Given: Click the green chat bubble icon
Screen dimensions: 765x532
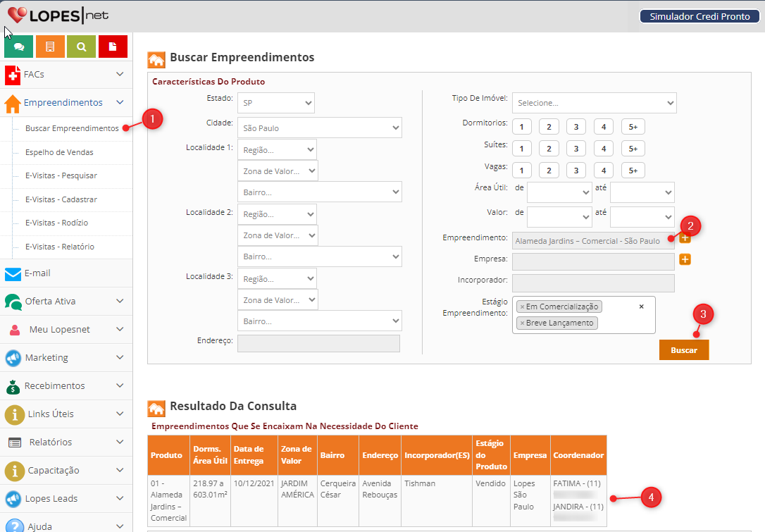Looking at the screenshot, I should coord(18,47).
